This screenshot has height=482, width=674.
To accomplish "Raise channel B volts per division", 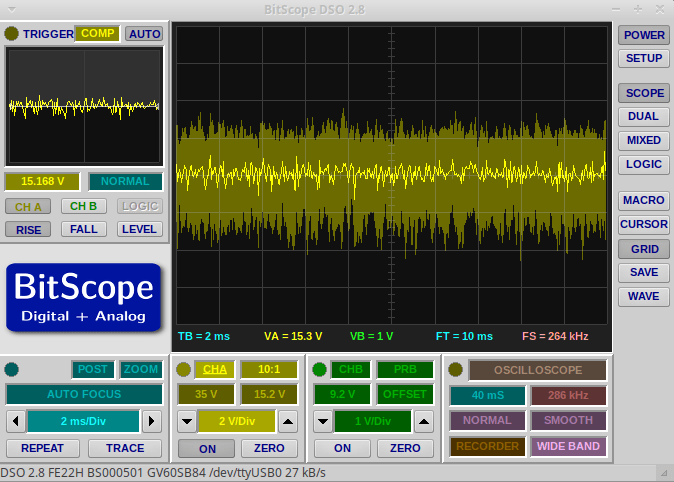I will point(424,421).
